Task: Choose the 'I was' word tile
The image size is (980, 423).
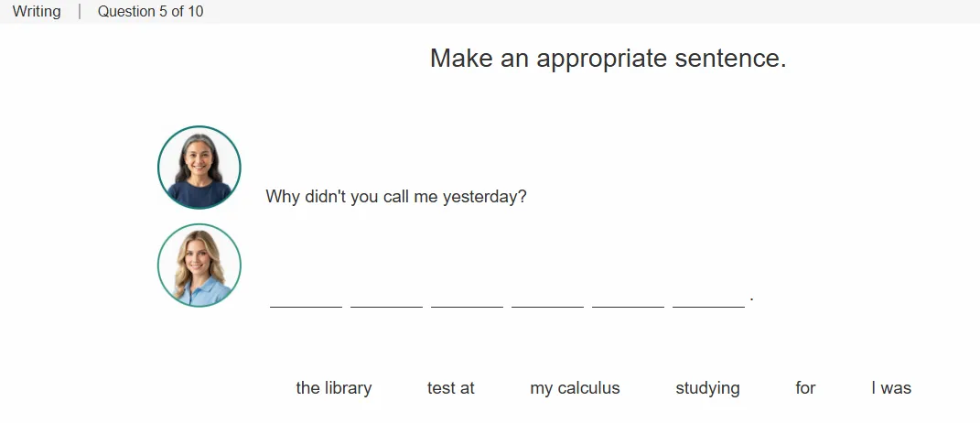Action: tap(891, 388)
